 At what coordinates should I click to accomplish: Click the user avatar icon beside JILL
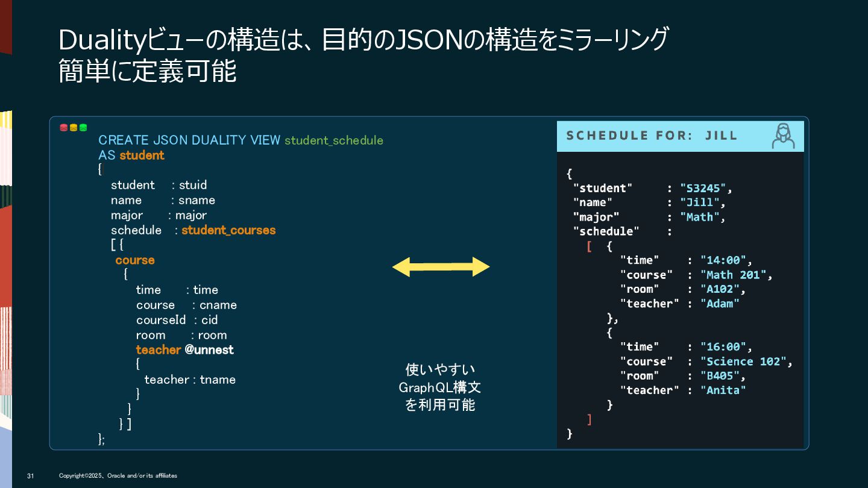pos(783,136)
